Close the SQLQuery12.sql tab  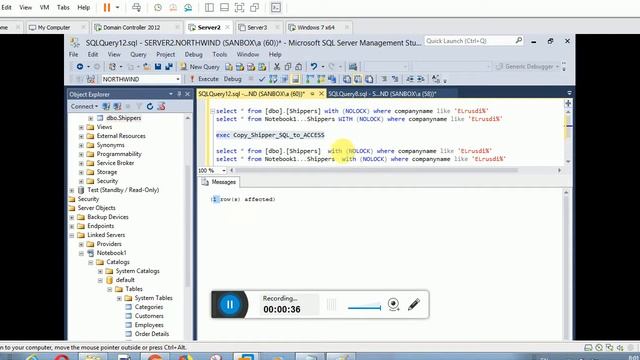point(321,94)
